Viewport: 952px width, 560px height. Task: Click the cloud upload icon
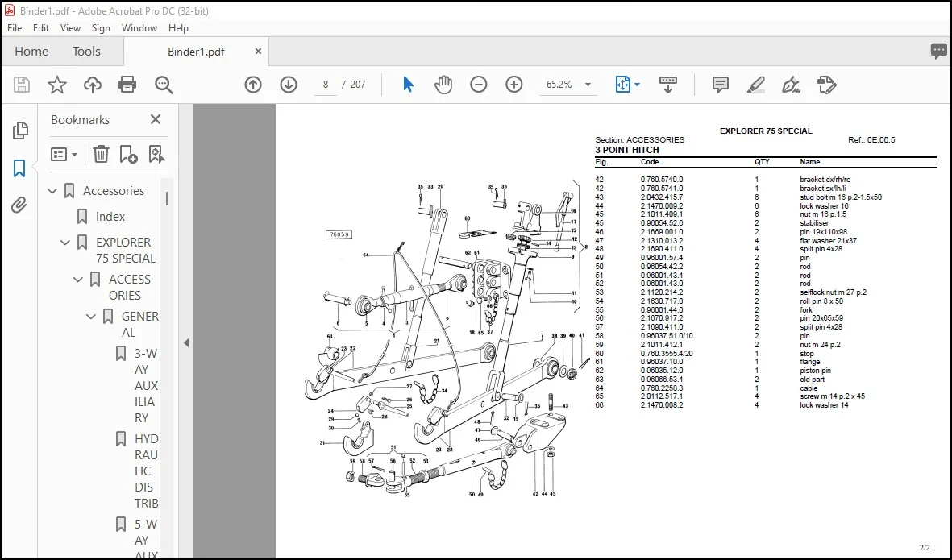pos(92,85)
